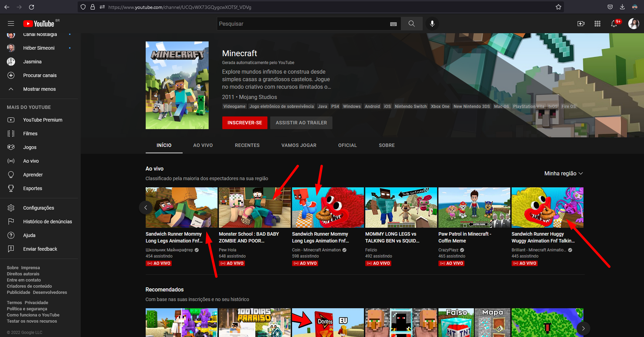Image resolution: width=644 pixels, height=337 pixels.
Task: Expand Minha região dropdown
Action: click(x=563, y=173)
